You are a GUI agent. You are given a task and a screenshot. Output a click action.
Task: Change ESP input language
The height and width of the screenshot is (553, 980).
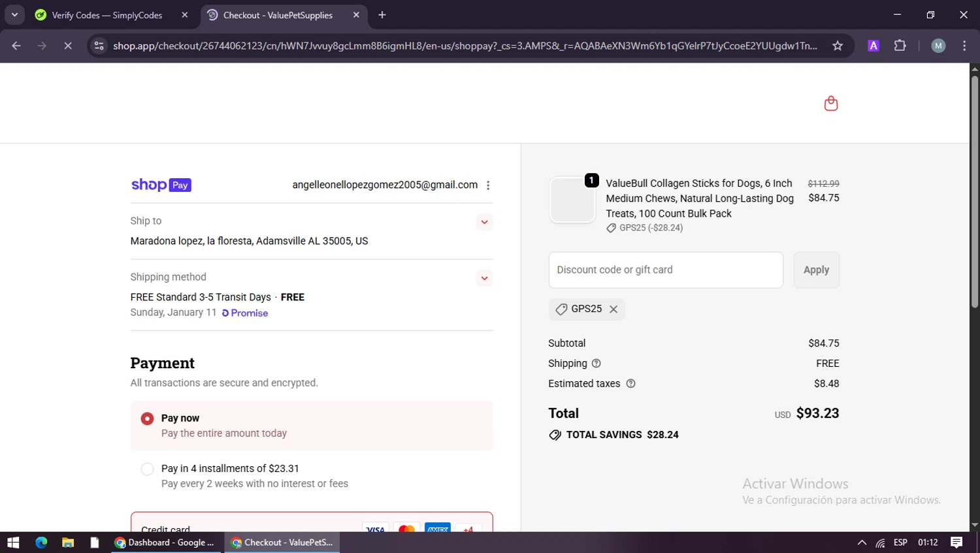tap(900, 543)
